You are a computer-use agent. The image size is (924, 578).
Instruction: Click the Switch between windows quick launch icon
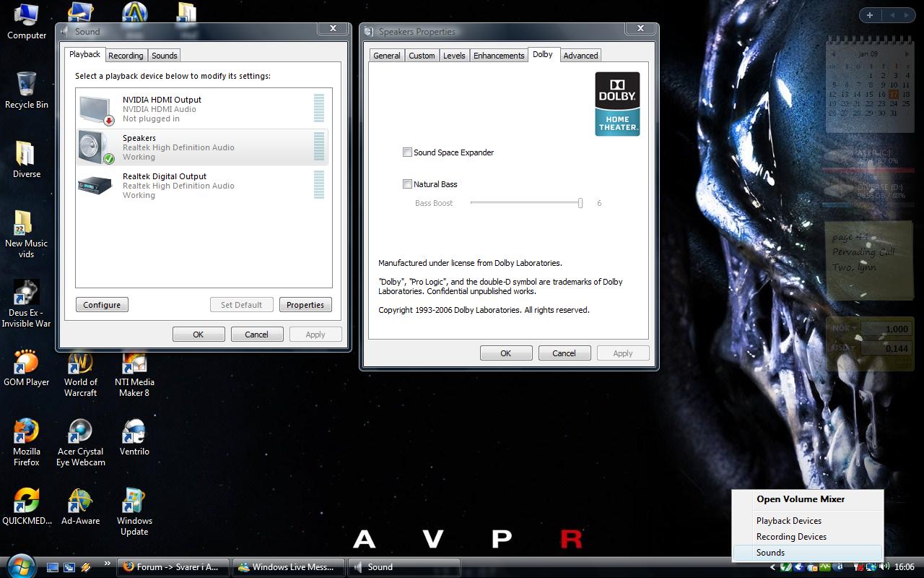(69, 567)
